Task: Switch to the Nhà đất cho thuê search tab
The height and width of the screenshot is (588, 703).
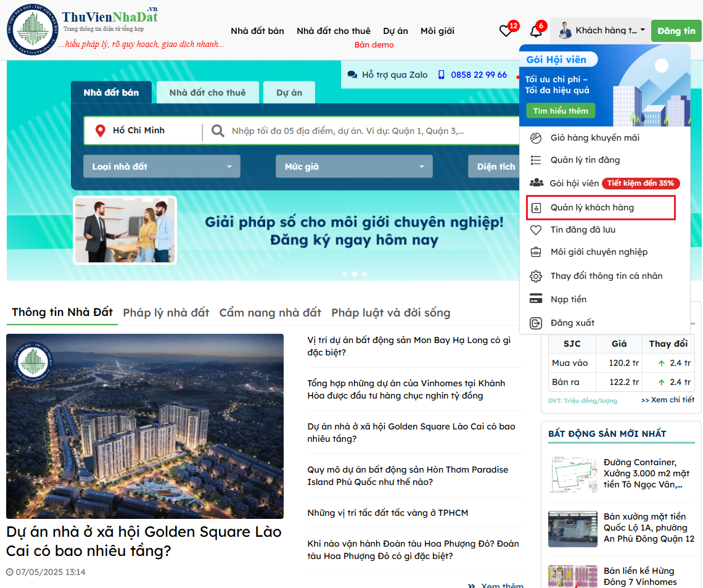Action: [x=208, y=92]
